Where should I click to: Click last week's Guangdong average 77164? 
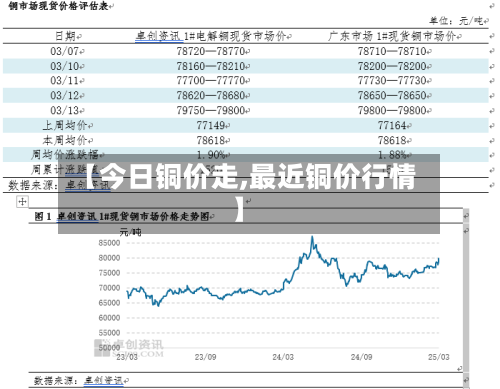pos(392,125)
